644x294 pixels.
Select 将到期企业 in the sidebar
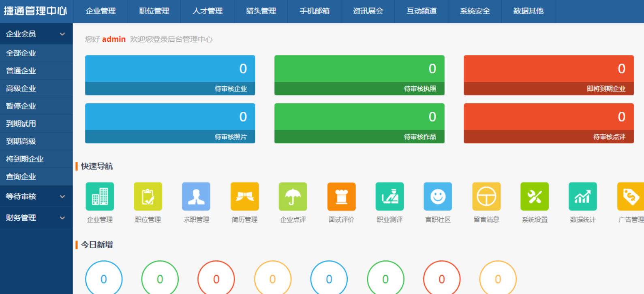(25, 159)
